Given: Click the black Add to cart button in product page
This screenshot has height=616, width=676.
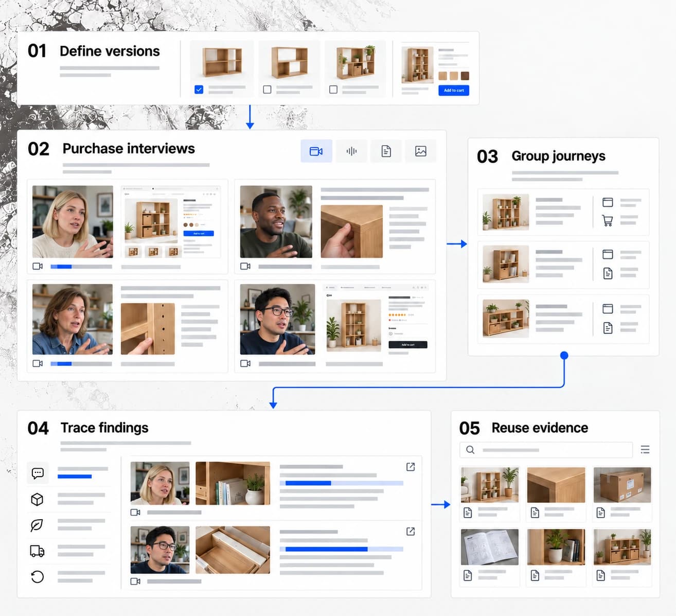Looking at the screenshot, I should pos(407,345).
